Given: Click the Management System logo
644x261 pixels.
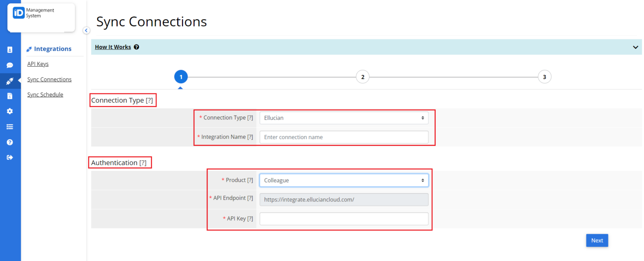Looking at the screenshot, I should coord(40,13).
